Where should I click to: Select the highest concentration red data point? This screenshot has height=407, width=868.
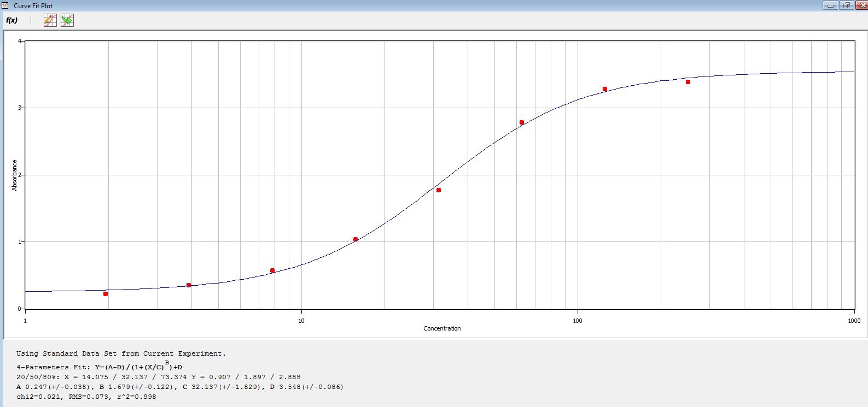pyautogui.click(x=688, y=82)
